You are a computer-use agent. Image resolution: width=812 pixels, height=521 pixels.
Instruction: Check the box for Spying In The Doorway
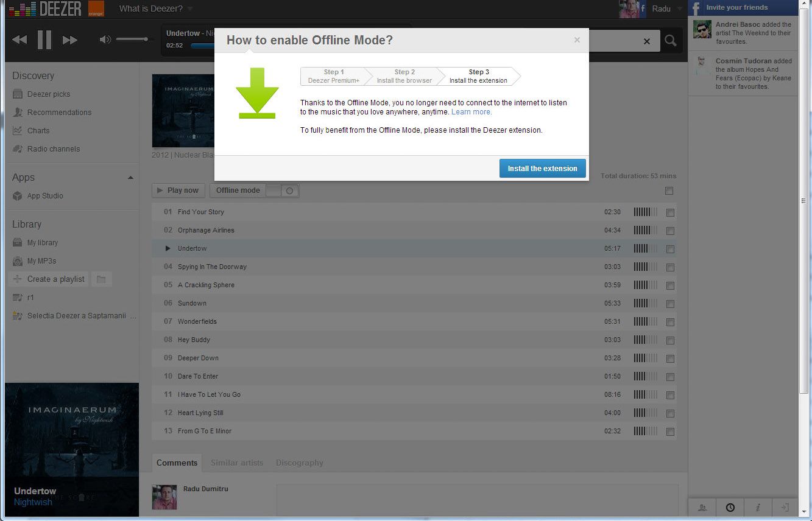(x=670, y=267)
